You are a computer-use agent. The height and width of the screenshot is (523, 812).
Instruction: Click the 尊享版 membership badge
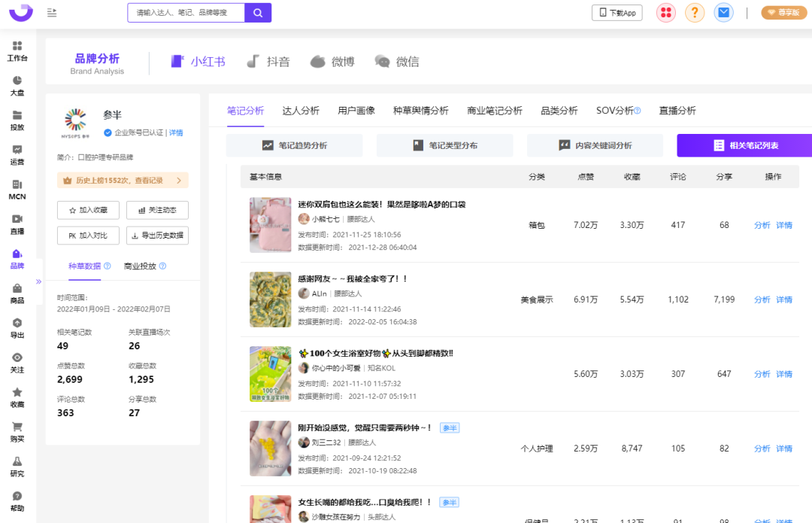click(x=784, y=13)
